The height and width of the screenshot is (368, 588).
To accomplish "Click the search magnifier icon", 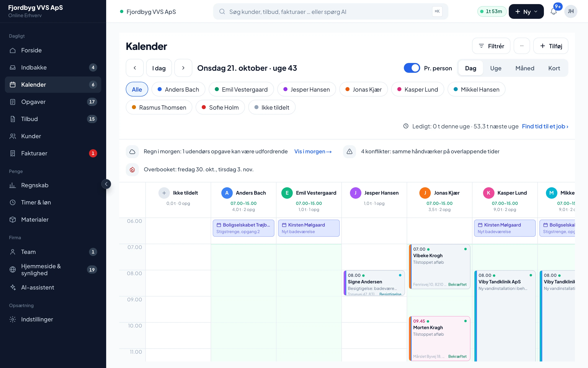I will click(222, 11).
